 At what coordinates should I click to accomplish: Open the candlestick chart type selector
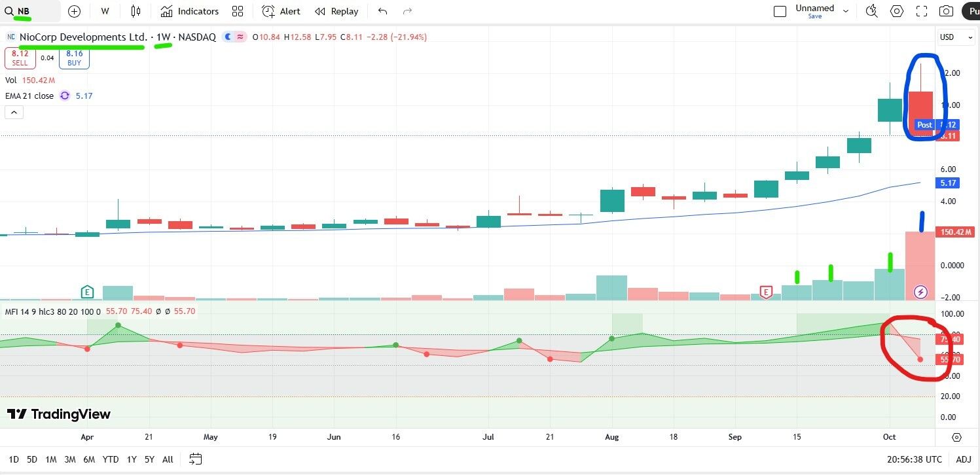[x=136, y=11]
